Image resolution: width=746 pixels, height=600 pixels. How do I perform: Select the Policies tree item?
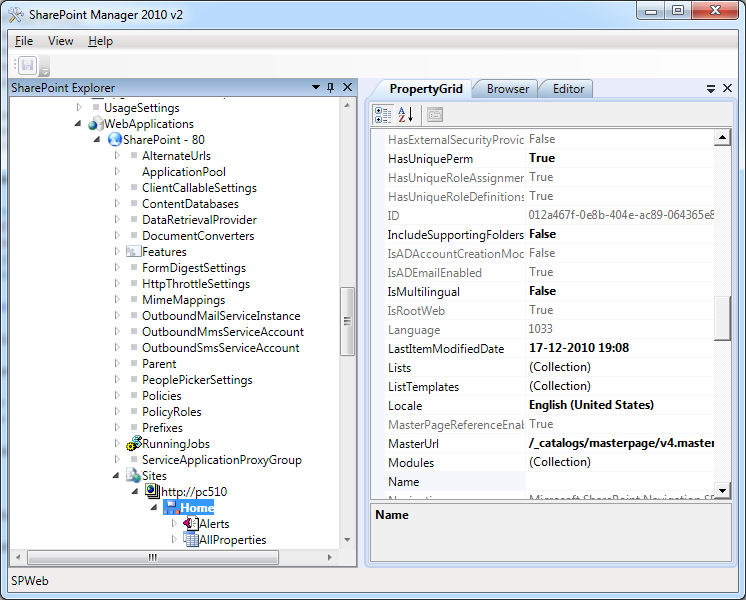162,396
